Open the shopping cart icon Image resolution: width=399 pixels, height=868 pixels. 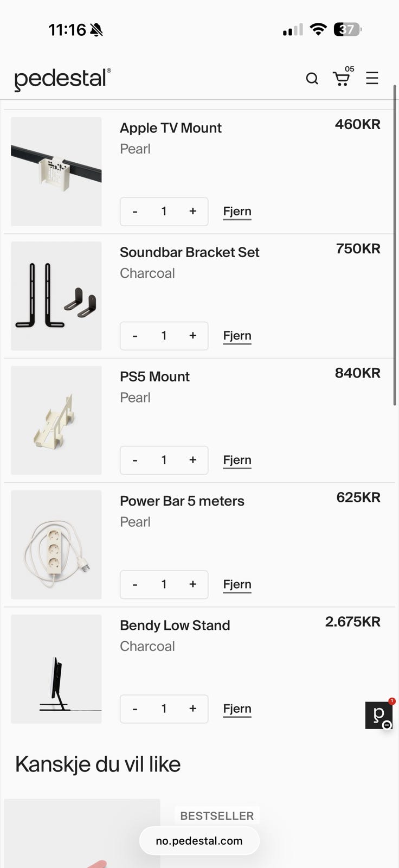point(342,78)
